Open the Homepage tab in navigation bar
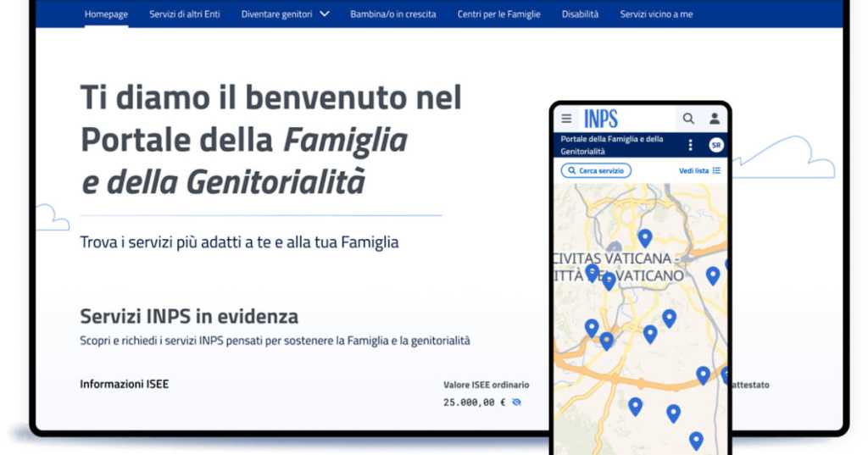This screenshot has height=455, width=868. (x=106, y=14)
